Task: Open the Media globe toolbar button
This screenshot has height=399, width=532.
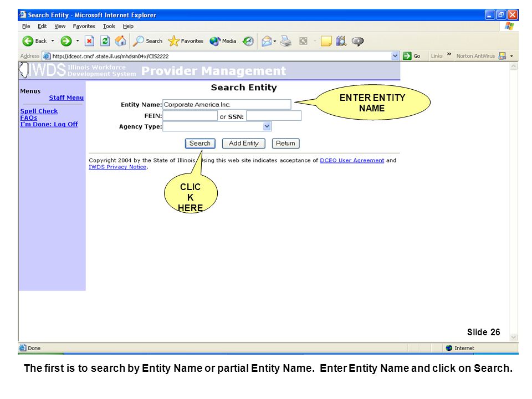Action: coord(223,41)
